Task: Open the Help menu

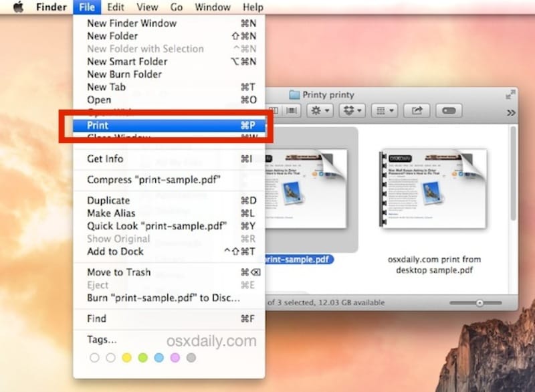Action: coord(253,7)
